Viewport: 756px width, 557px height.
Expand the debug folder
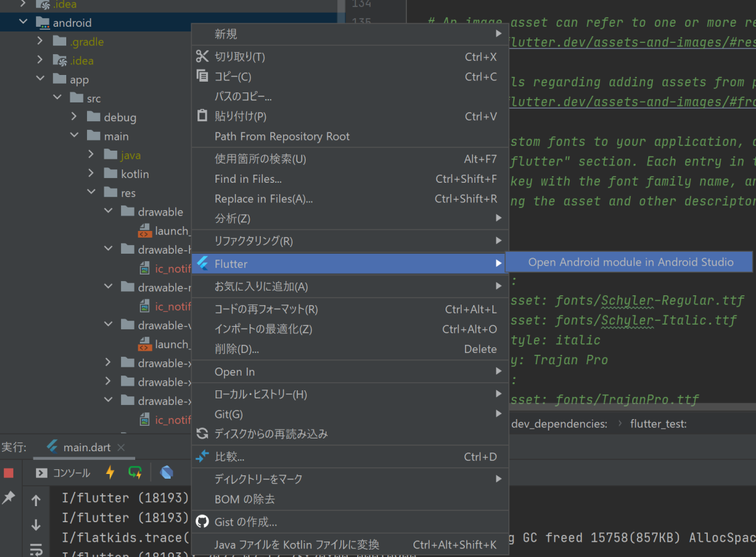point(74,117)
